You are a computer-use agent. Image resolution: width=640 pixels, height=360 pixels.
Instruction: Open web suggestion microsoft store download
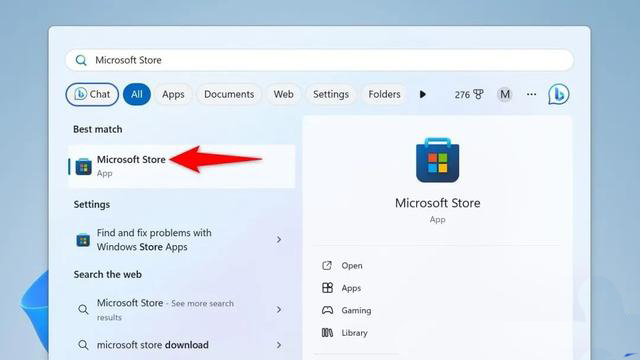click(182, 345)
